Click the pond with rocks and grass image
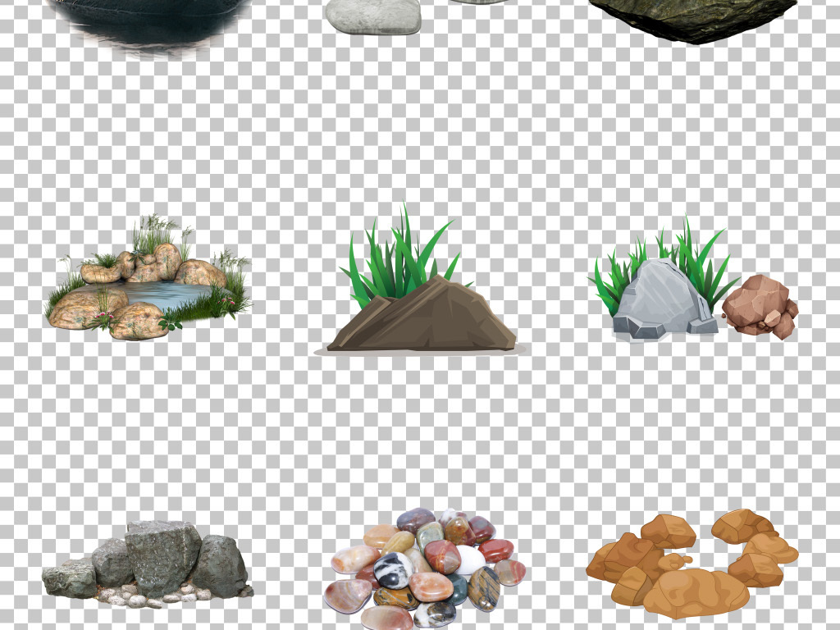840x630 pixels. point(148,283)
